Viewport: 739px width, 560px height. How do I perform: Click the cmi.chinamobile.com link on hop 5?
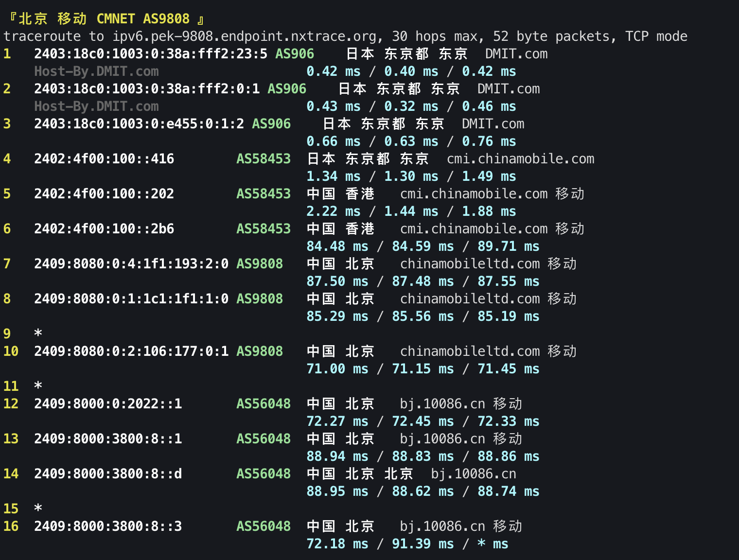pyautogui.click(x=474, y=193)
